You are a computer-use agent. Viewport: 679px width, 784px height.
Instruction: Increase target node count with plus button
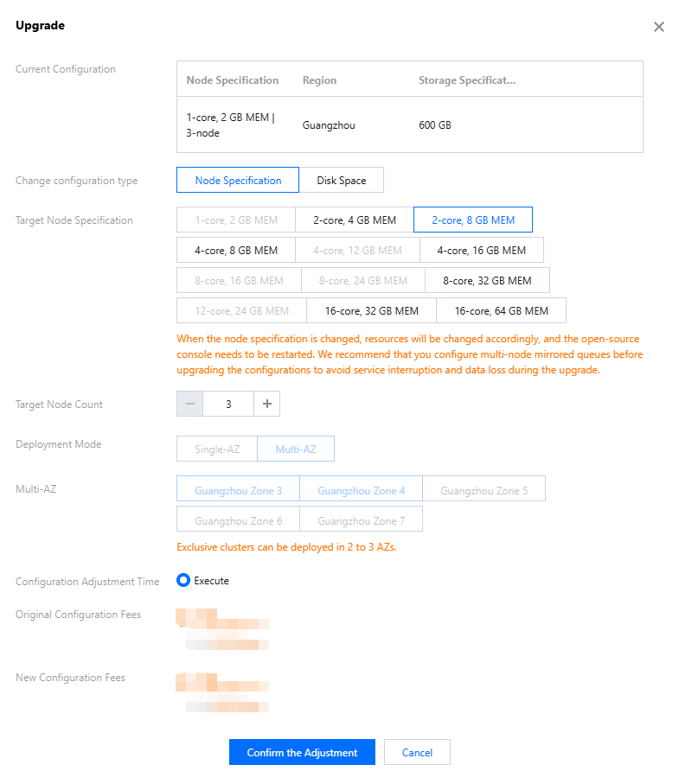(266, 404)
